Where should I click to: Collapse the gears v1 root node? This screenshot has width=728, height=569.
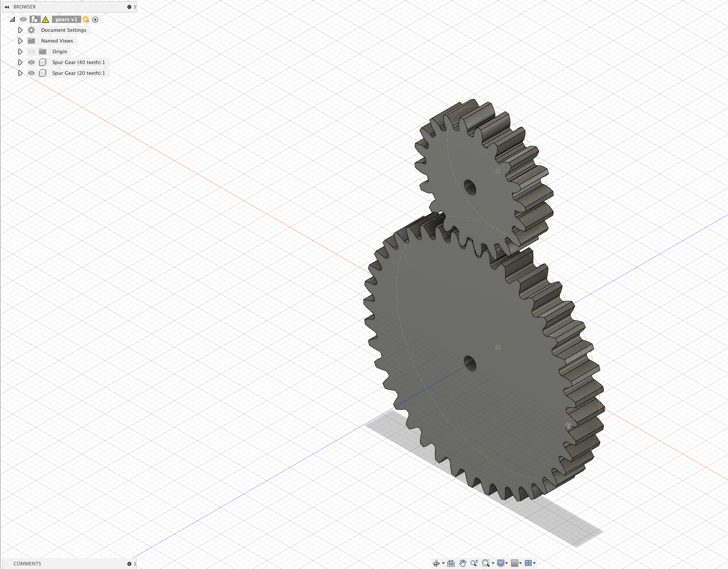pos(12,19)
